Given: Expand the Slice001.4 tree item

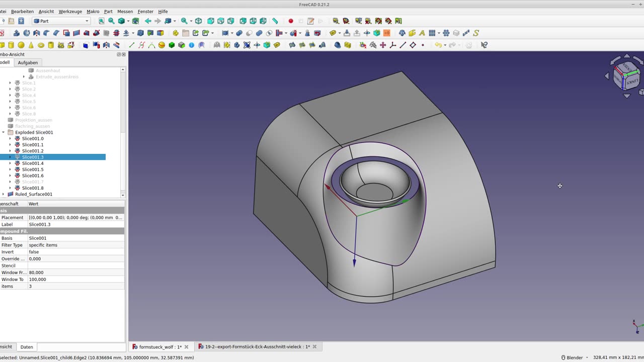Looking at the screenshot, I should coord(10,163).
